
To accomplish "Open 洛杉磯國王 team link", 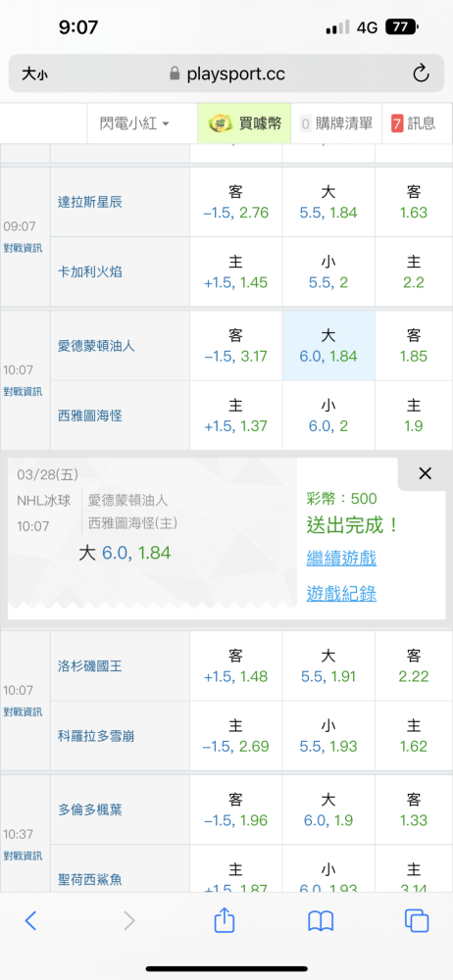I will (x=89, y=666).
